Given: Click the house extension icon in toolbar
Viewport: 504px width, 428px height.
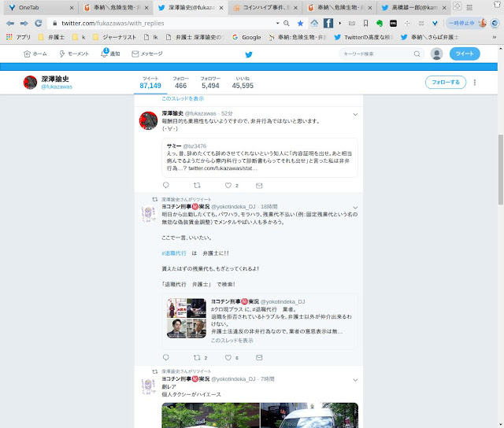Looking at the screenshot, I should (314, 23).
